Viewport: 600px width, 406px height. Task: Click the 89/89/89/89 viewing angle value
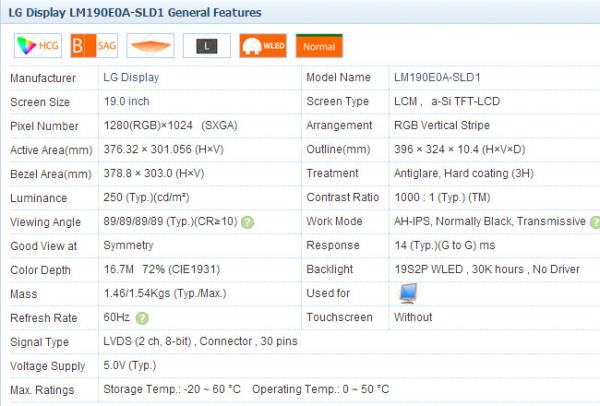tap(170, 221)
